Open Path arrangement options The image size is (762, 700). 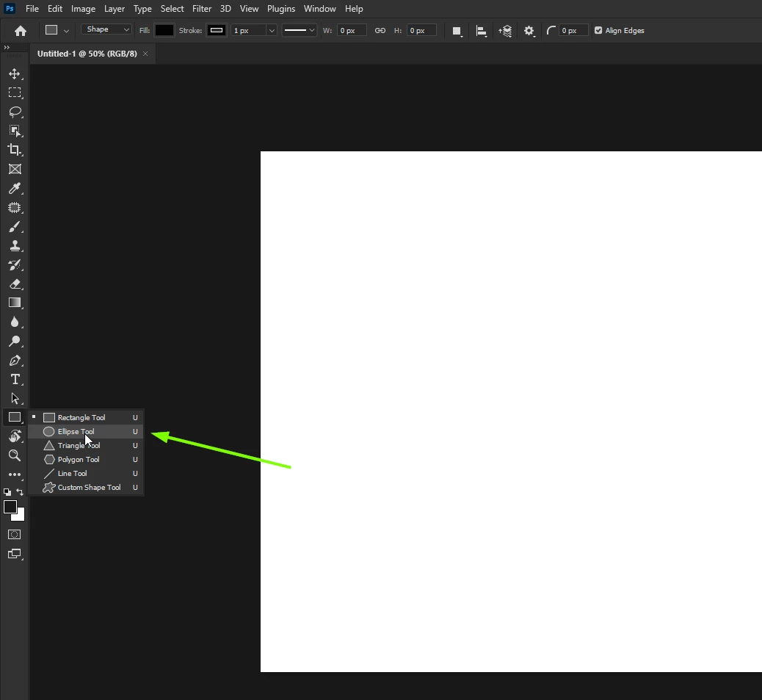tap(505, 31)
